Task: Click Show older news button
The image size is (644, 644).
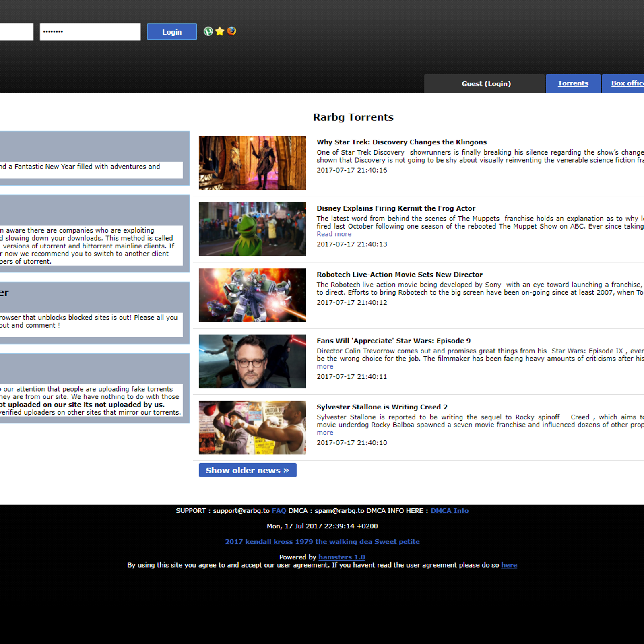Action: click(x=248, y=470)
